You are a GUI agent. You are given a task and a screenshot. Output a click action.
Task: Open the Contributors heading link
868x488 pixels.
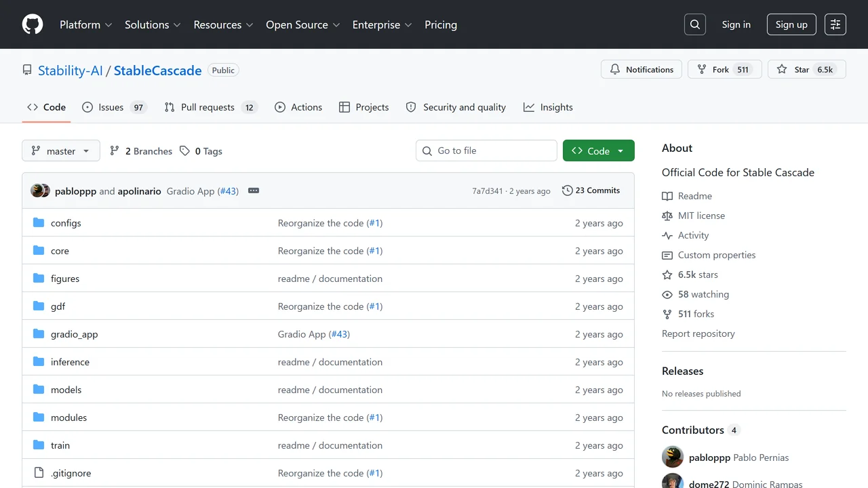click(x=701, y=430)
